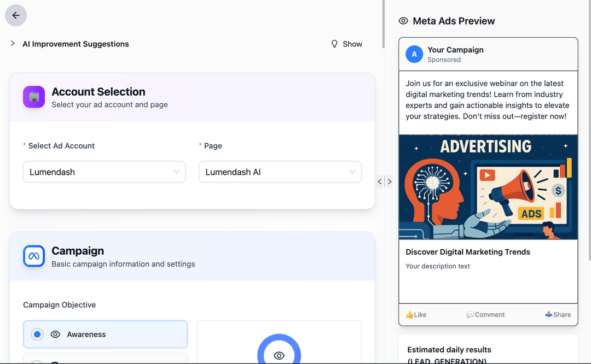Select the Awareness radio button
591x364 pixels.
click(37, 334)
